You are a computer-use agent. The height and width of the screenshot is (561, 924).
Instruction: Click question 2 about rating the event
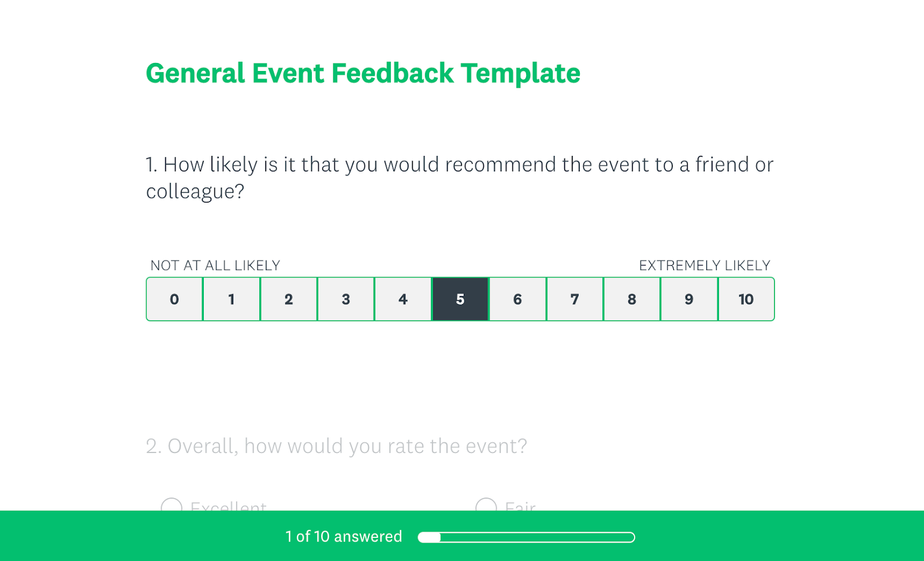(337, 445)
